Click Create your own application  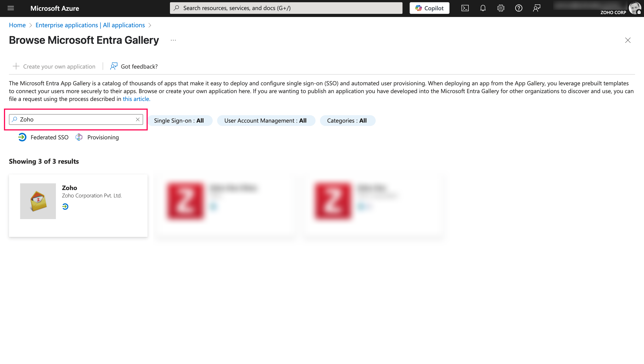click(x=54, y=66)
